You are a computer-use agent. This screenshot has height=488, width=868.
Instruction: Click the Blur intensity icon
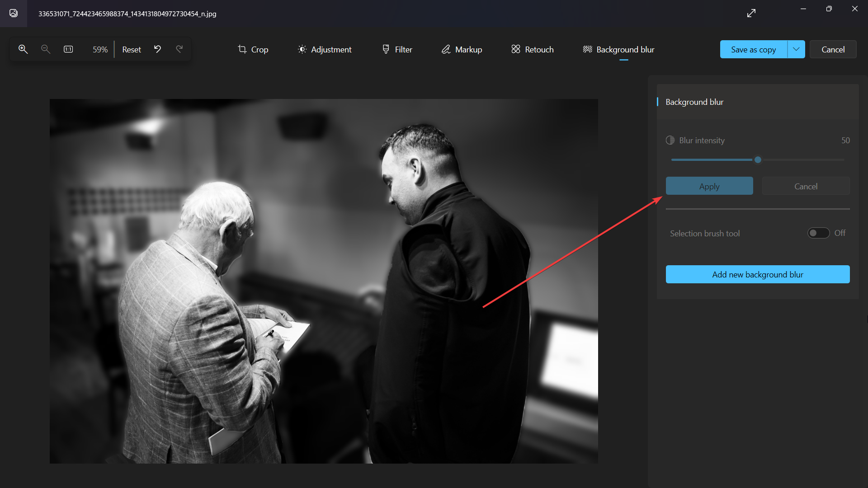[670, 141]
